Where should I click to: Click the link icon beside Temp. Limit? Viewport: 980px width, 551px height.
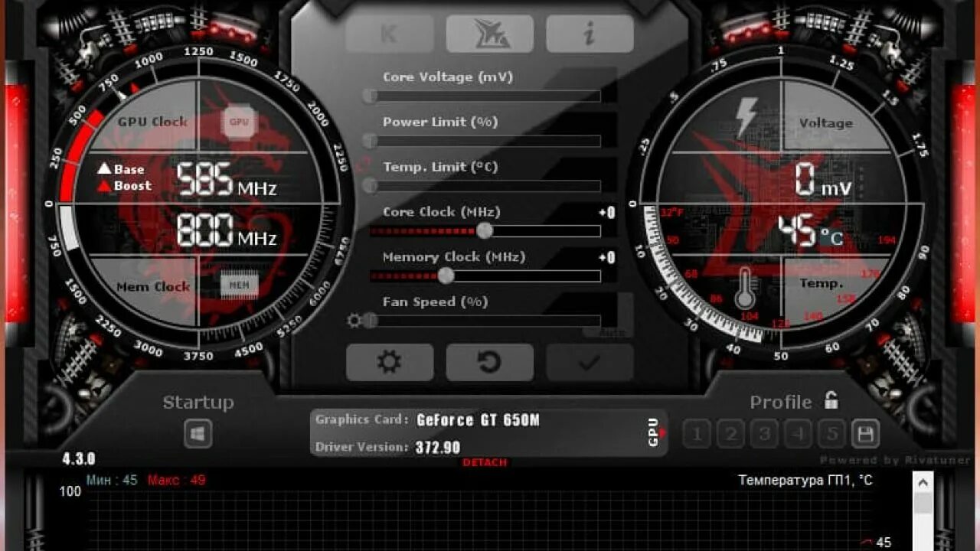[x=364, y=164]
